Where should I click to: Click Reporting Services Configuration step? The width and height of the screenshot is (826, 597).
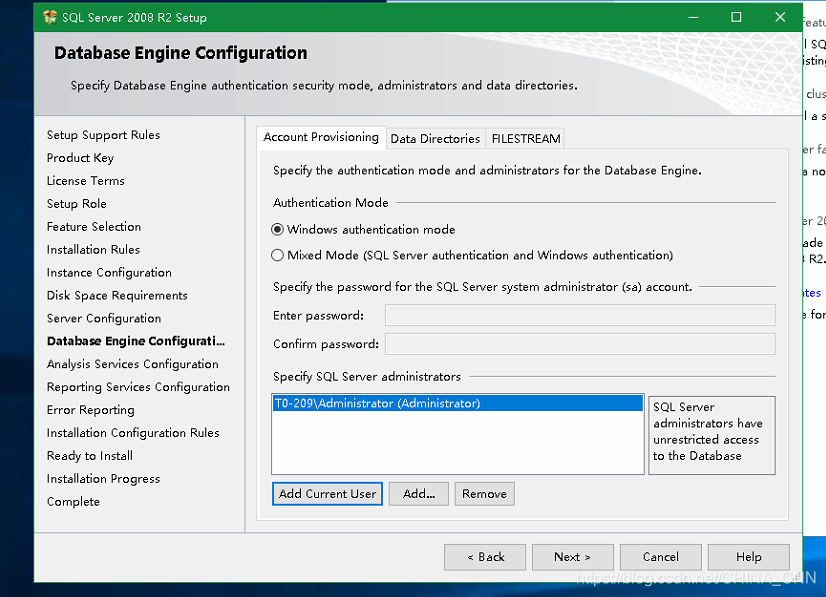[x=138, y=387]
